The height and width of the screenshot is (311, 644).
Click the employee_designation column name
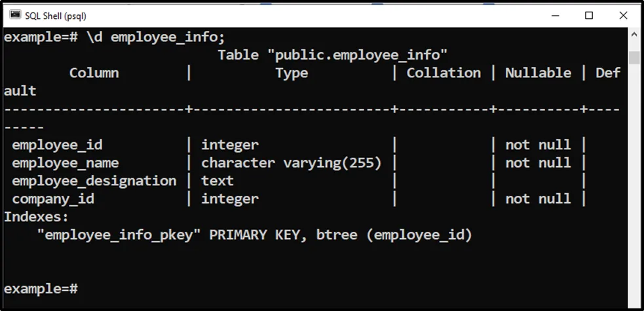point(94,181)
